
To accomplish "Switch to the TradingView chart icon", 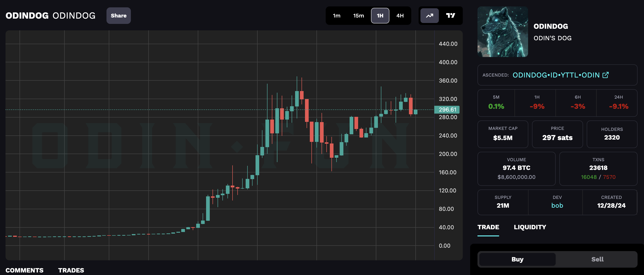I will coord(451,15).
